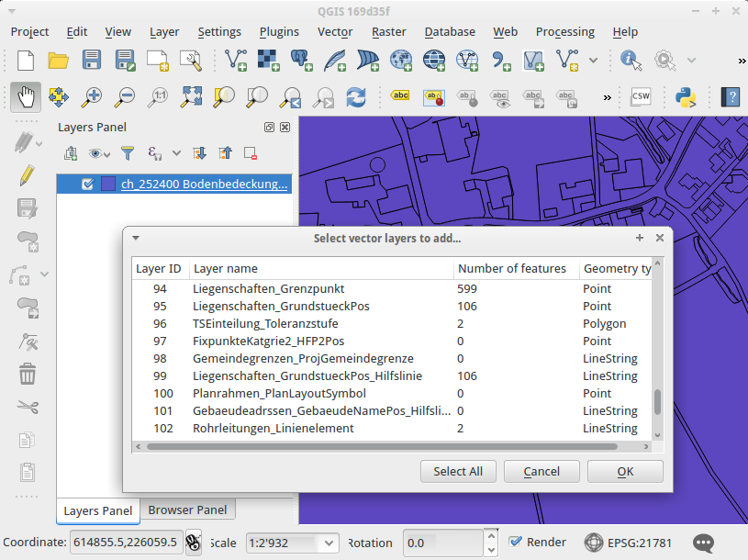This screenshot has width=748, height=560.
Task: Add a WMS/WMTS layer
Action: pos(401,60)
